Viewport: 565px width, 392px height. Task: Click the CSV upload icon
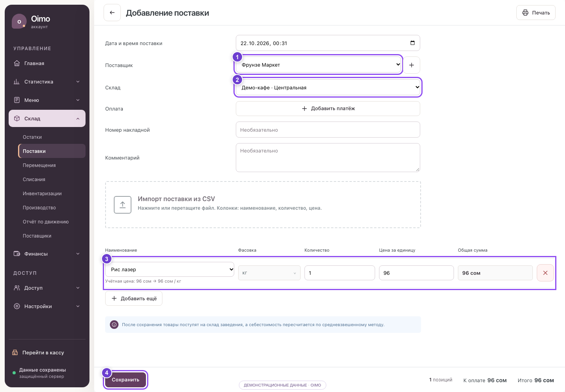click(x=122, y=205)
